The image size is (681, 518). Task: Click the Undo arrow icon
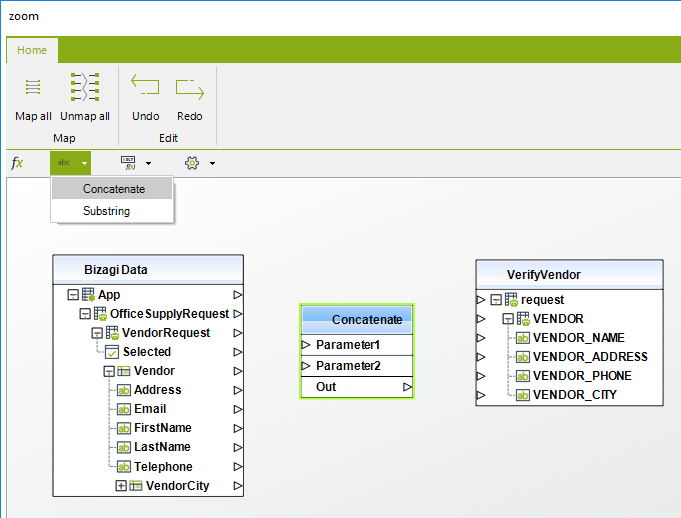[x=145, y=87]
